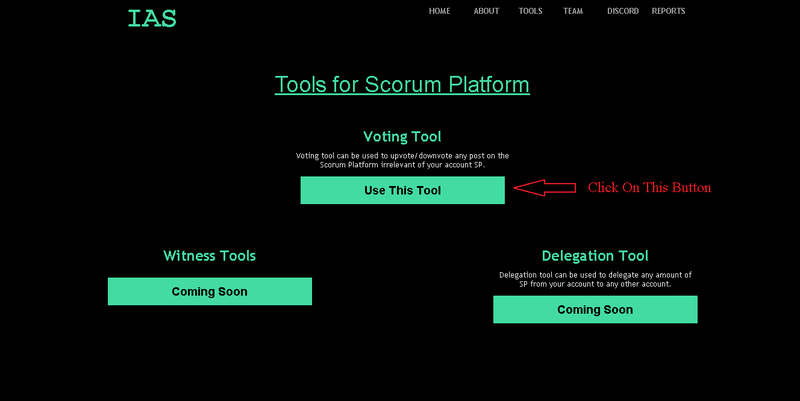Click Coming Soon under Delegation Tool
800x401 pixels.
[595, 309]
